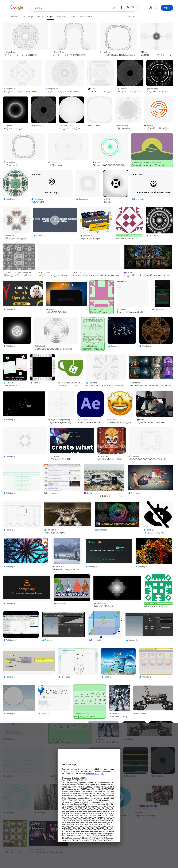Open the crossed-out eye image result

pos(158,514)
